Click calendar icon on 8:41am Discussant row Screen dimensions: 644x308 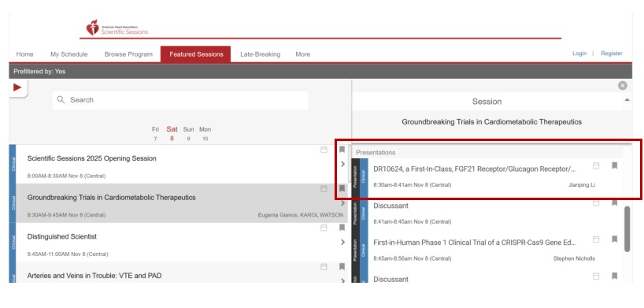tap(596, 202)
